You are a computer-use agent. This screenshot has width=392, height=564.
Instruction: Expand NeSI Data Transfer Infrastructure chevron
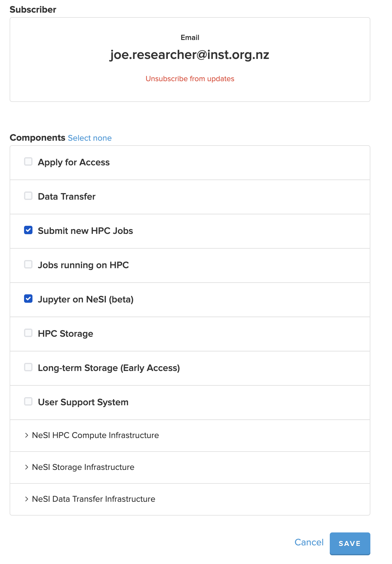pyautogui.click(x=26, y=499)
